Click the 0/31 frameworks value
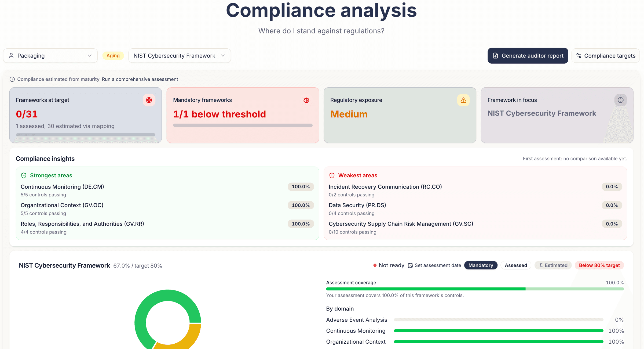This screenshot has width=644, height=349. [27, 114]
